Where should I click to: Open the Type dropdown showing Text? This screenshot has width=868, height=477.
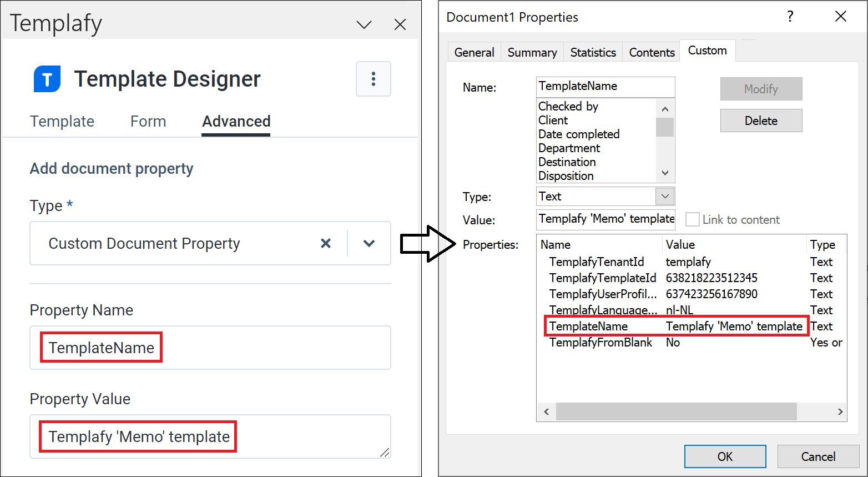(665, 196)
